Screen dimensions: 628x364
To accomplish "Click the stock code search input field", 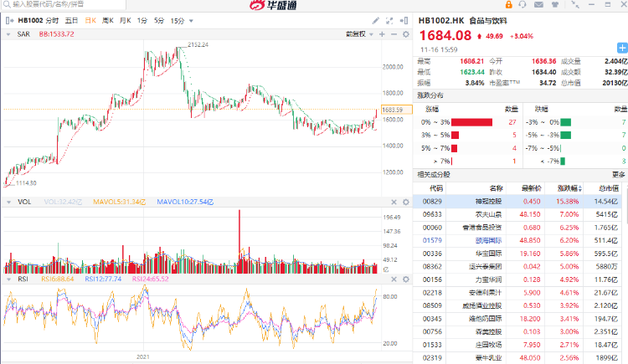I will pos(67,4).
